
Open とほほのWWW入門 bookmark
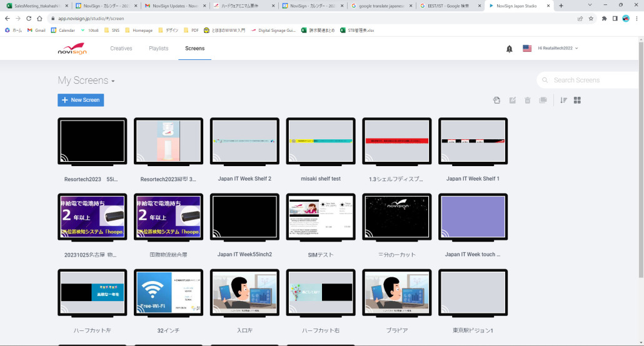click(224, 31)
